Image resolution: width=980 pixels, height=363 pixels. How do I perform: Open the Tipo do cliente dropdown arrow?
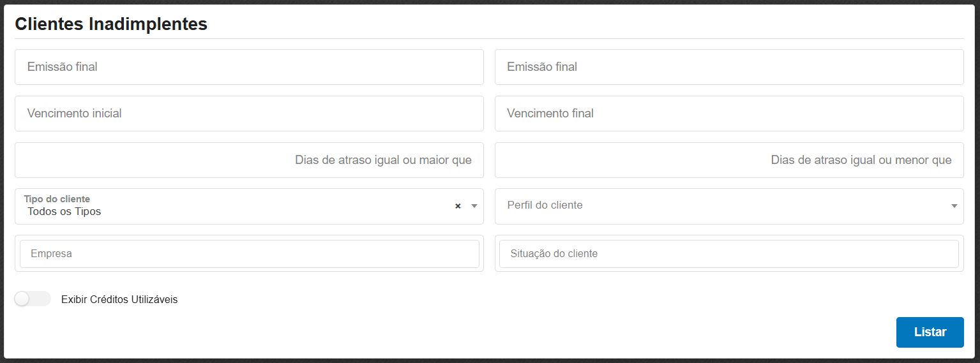pos(474,206)
